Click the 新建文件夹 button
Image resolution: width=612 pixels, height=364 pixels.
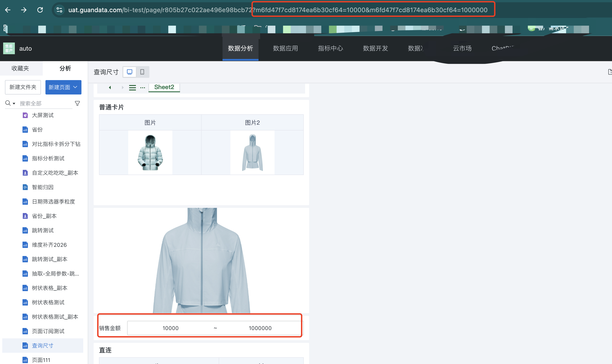(23, 87)
